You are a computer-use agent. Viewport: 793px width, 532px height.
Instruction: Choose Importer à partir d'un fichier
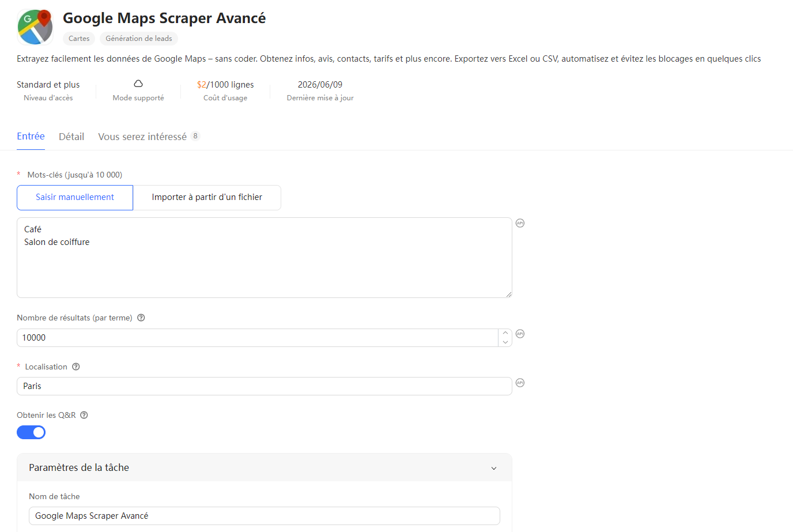point(207,198)
